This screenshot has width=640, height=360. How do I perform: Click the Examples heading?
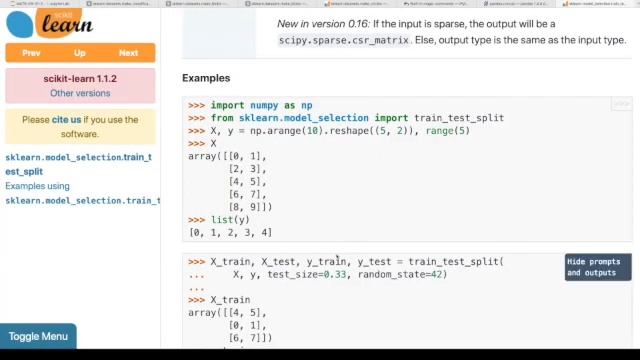[x=206, y=78]
